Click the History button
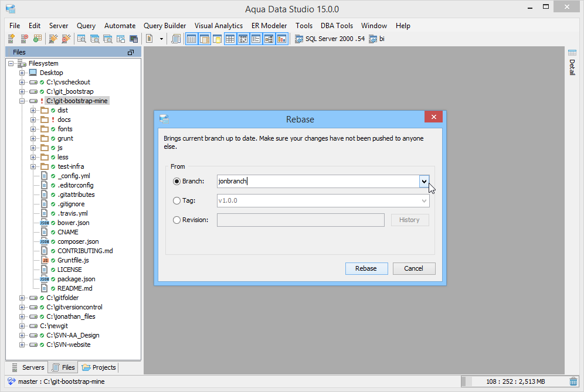This screenshot has width=584, height=392. [x=410, y=220]
